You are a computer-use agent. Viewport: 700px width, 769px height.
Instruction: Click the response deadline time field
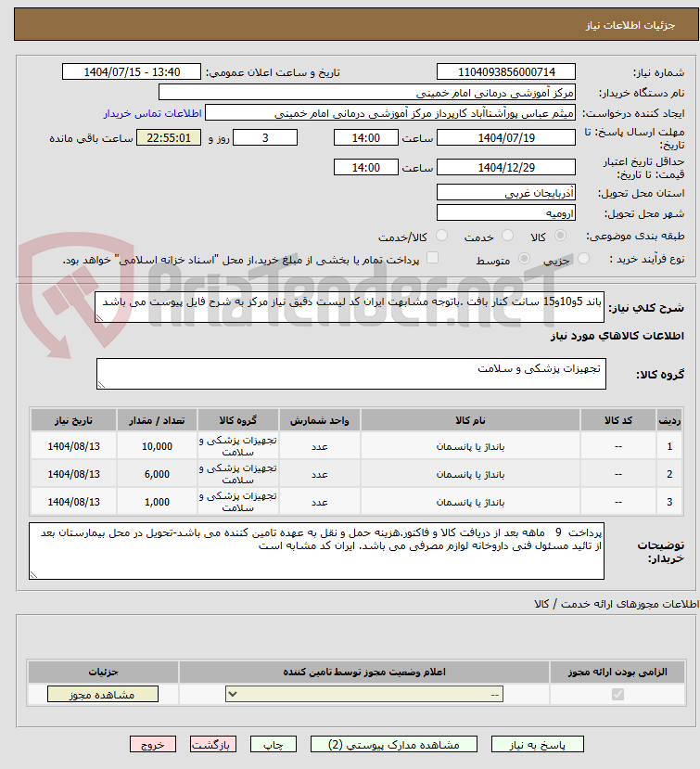[365, 138]
